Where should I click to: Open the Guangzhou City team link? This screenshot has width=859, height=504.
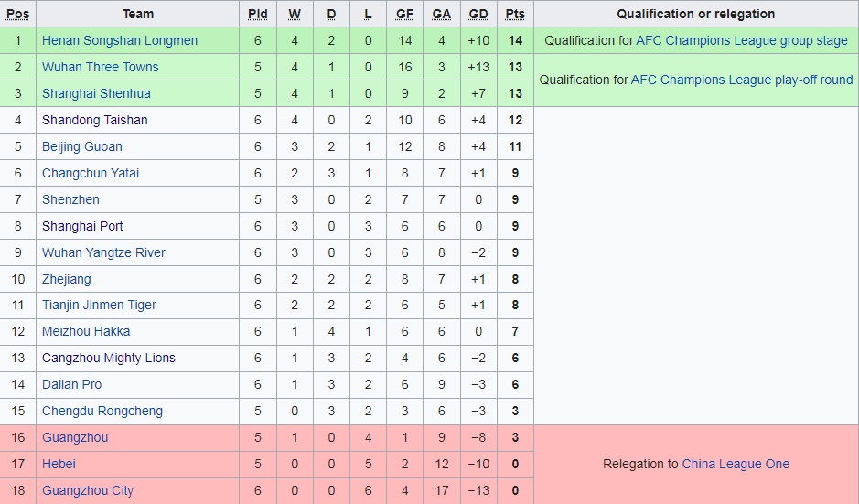click(88, 490)
